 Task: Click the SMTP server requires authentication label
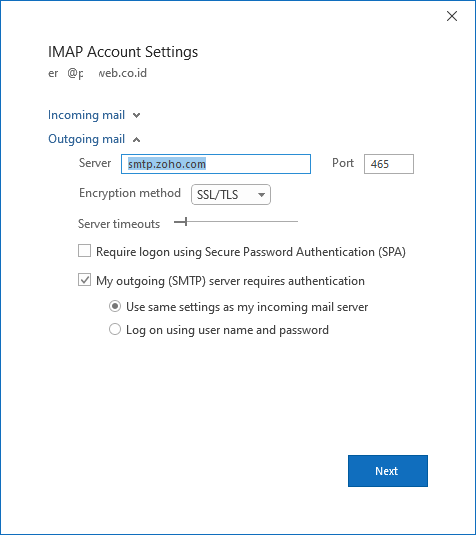[x=230, y=281]
